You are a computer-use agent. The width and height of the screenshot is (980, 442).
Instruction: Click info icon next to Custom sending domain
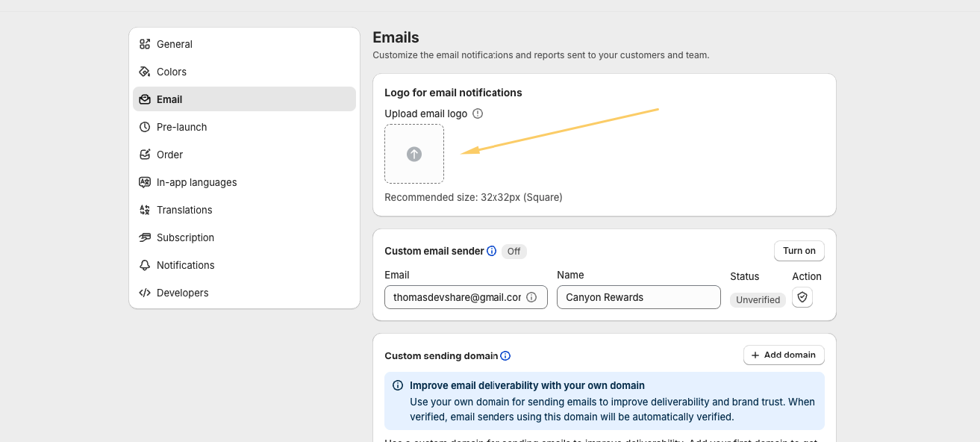coord(505,355)
